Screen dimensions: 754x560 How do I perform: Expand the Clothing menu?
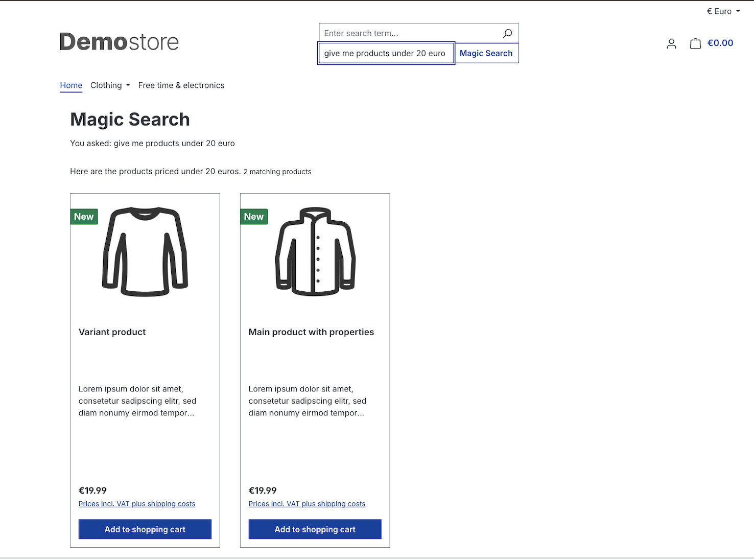[110, 85]
